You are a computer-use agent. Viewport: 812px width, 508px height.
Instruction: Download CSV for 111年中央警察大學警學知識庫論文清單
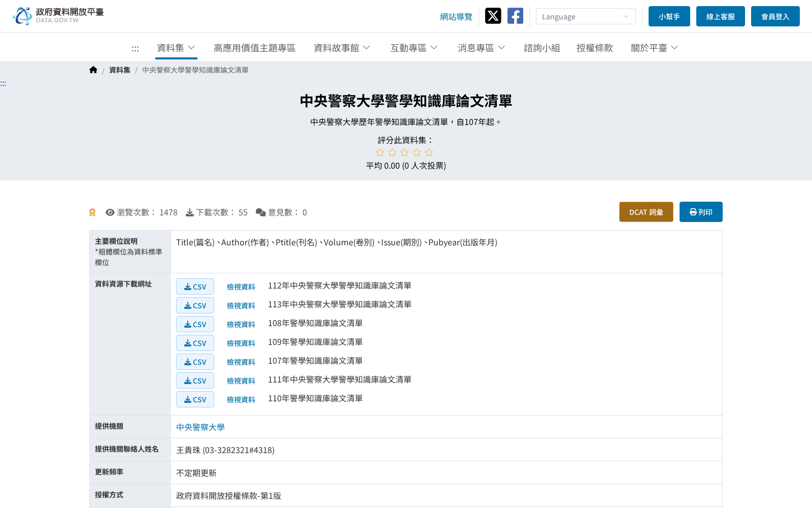195,380
